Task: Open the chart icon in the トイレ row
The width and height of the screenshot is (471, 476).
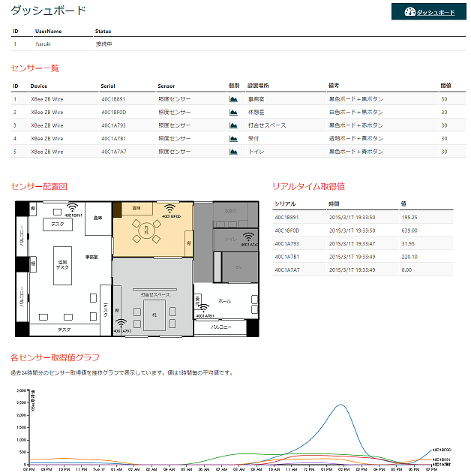Action: [x=233, y=152]
